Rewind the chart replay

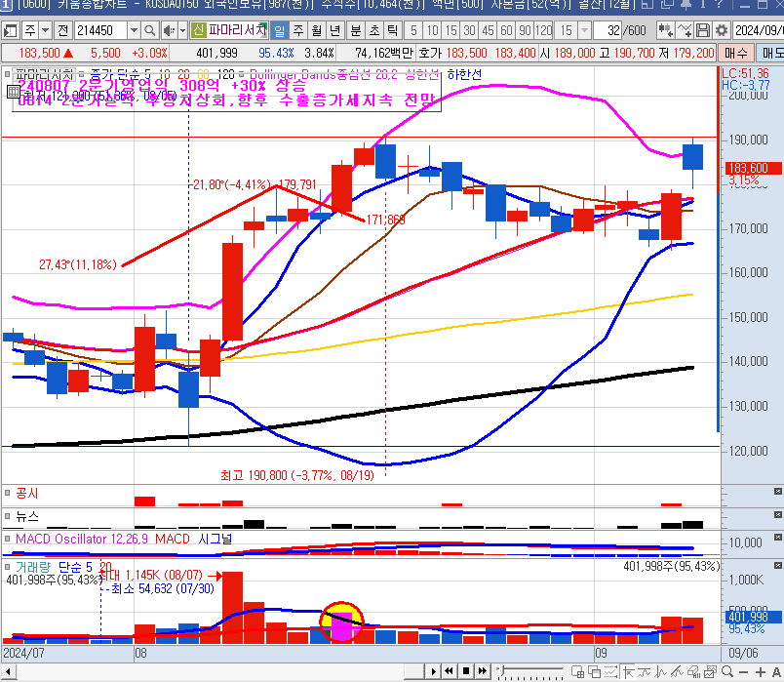449,671
